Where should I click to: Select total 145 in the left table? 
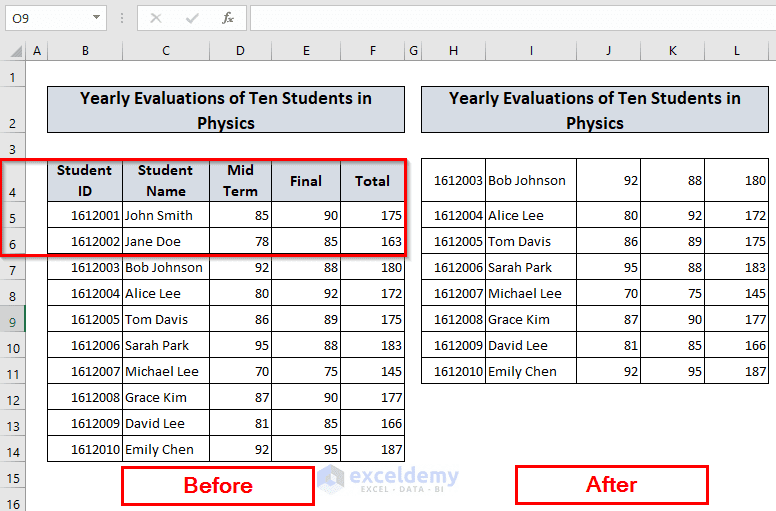[373, 371]
